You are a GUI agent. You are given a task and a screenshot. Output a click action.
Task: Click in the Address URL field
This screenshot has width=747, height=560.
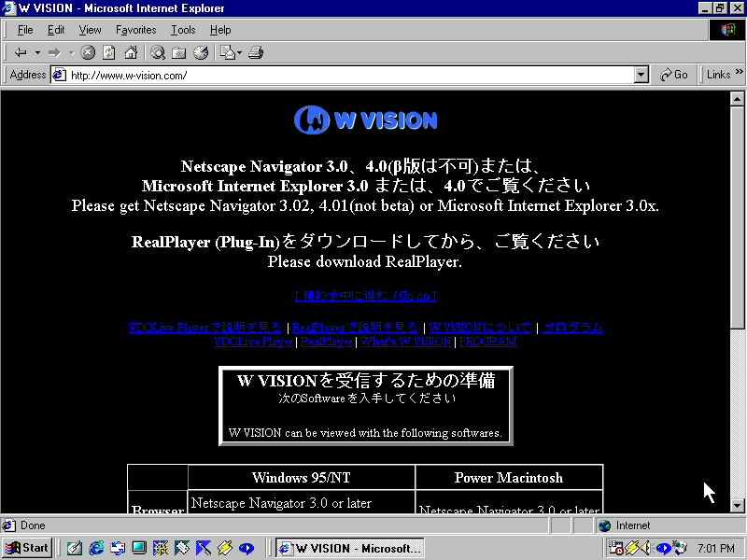[x=350, y=76]
